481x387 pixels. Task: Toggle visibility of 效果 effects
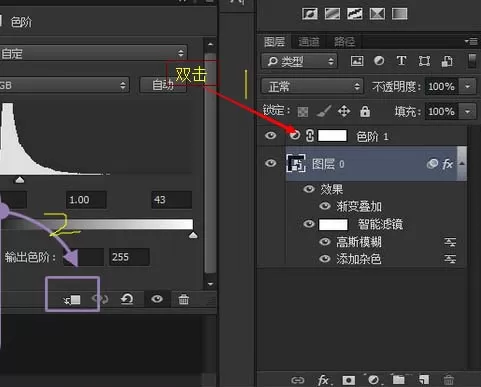click(x=309, y=189)
